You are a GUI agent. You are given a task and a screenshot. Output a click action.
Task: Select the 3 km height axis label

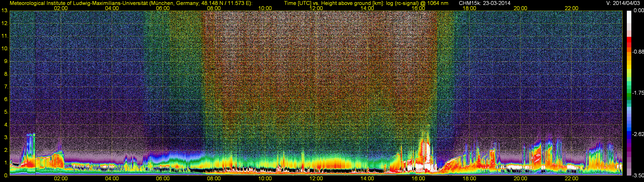pos(6,137)
